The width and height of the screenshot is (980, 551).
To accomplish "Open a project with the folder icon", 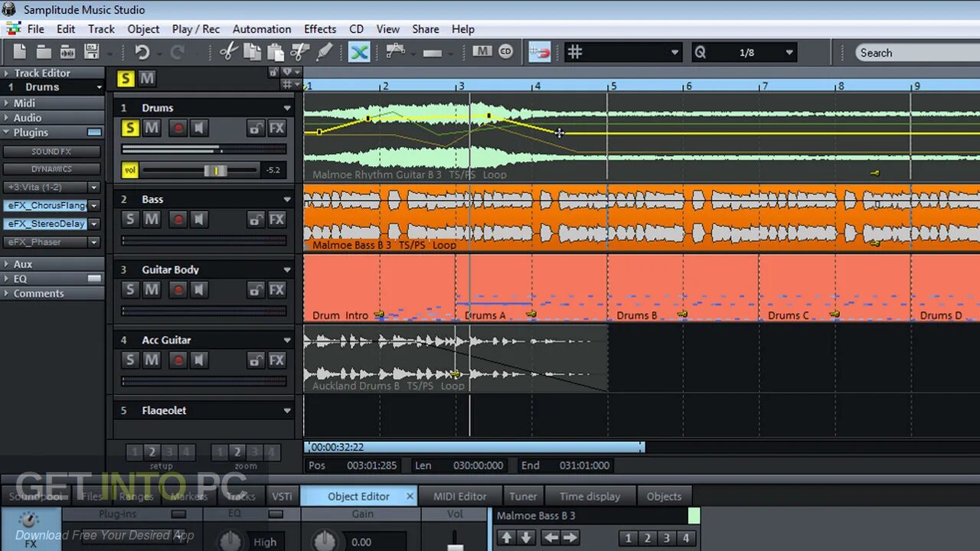I will (x=44, y=52).
